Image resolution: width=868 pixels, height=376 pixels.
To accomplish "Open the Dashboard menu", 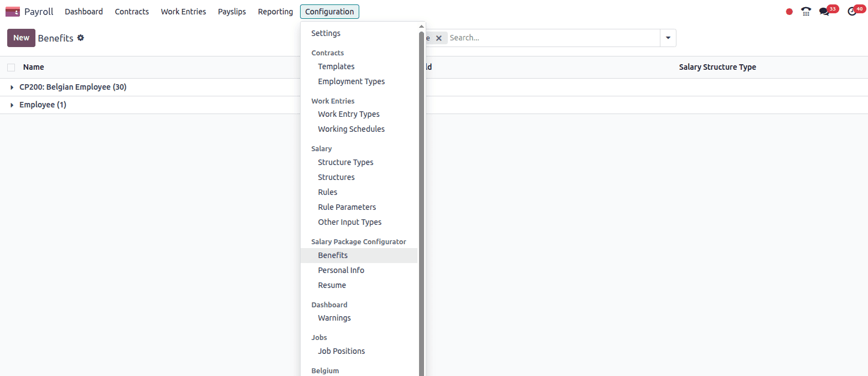I will click(x=84, y=12).
